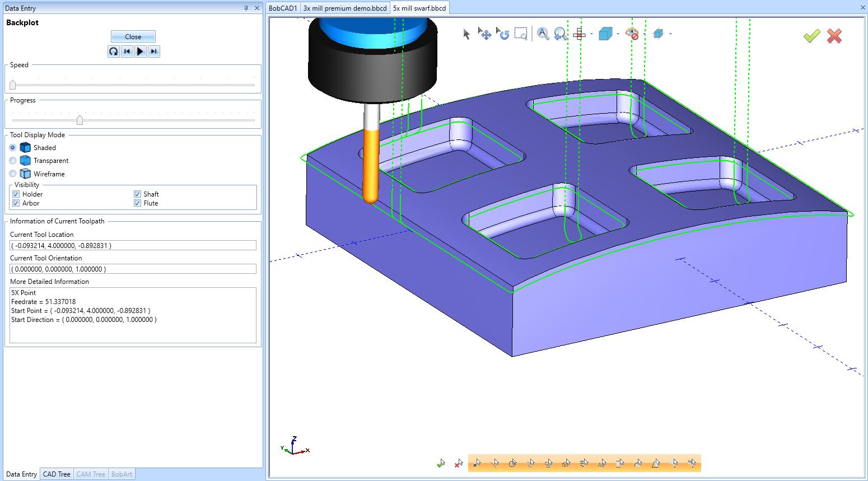
Task: Disable the Flute visibility checkbox
Action: pyautogui.click(x=137, y=203)
